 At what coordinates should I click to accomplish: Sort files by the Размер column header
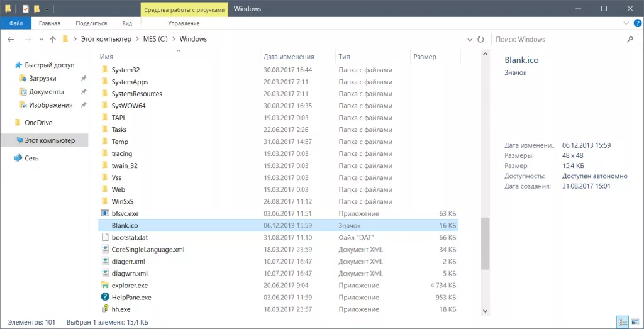pyautogui.click(x=425, y=57)
